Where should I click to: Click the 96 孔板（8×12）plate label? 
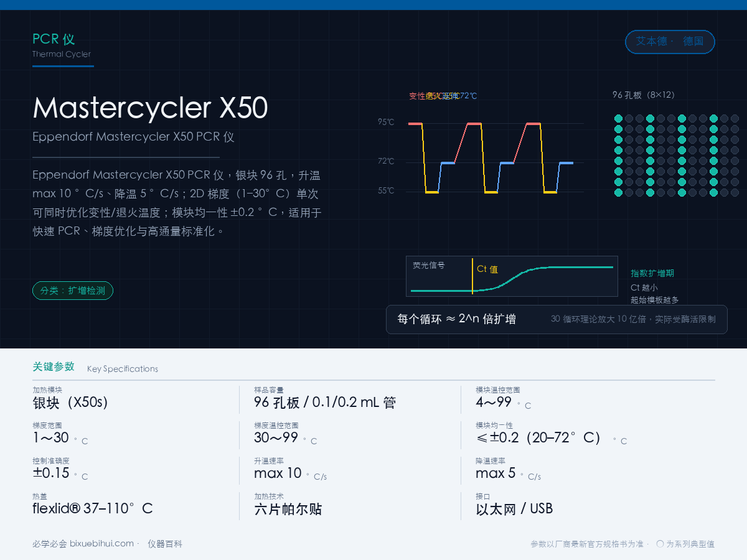click(x=644, y=95)
